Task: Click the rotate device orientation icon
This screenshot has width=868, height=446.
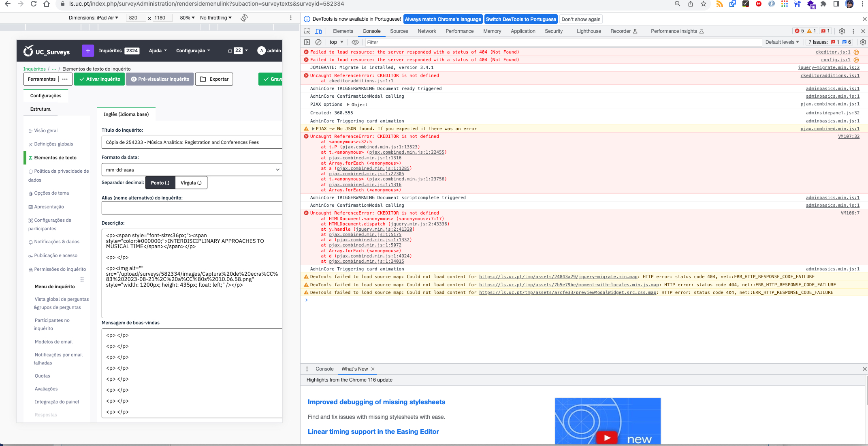Action: coord(244,18)
